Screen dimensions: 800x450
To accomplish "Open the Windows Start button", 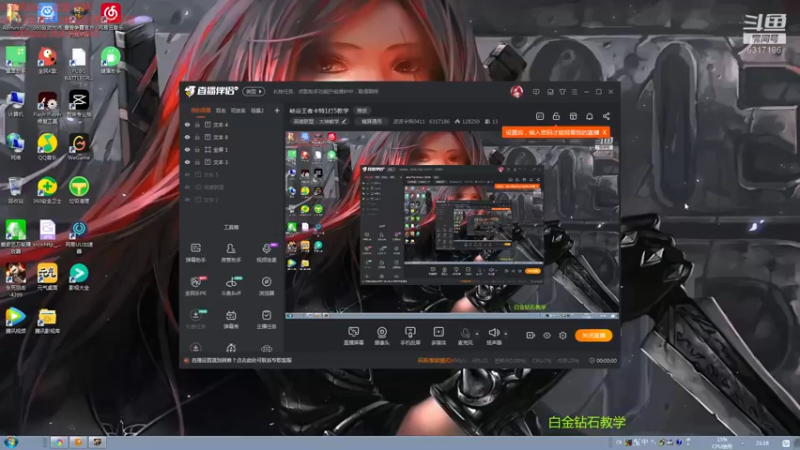I will tap(11, 442).
